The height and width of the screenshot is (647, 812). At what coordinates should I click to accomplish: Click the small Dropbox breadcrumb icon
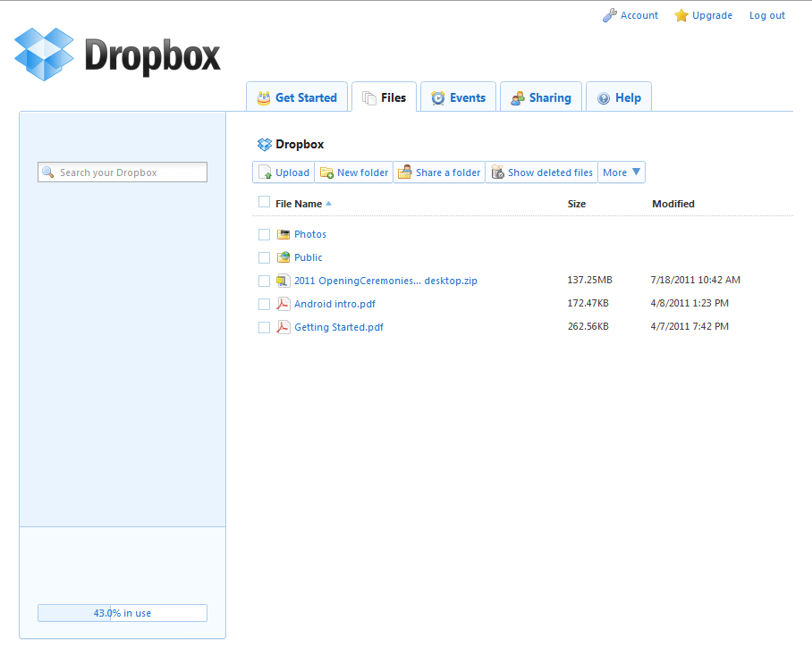click(x=264, y=145)
